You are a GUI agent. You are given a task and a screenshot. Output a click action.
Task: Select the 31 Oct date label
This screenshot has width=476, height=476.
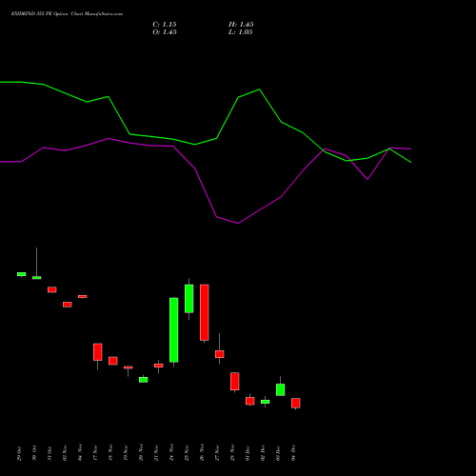point(50,453)
